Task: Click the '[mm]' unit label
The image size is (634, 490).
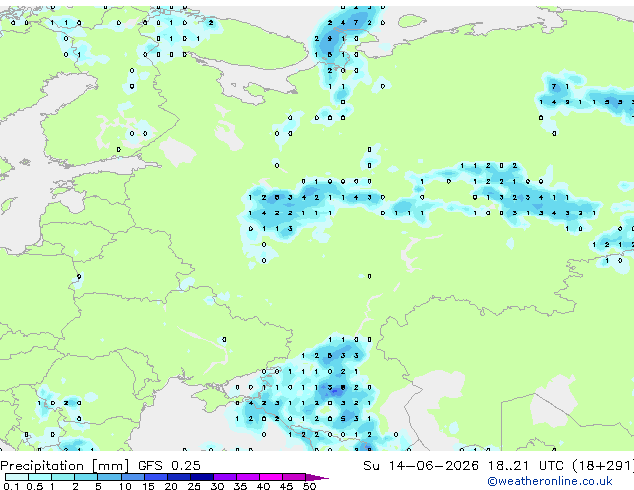Action: (x=110, y=466)
